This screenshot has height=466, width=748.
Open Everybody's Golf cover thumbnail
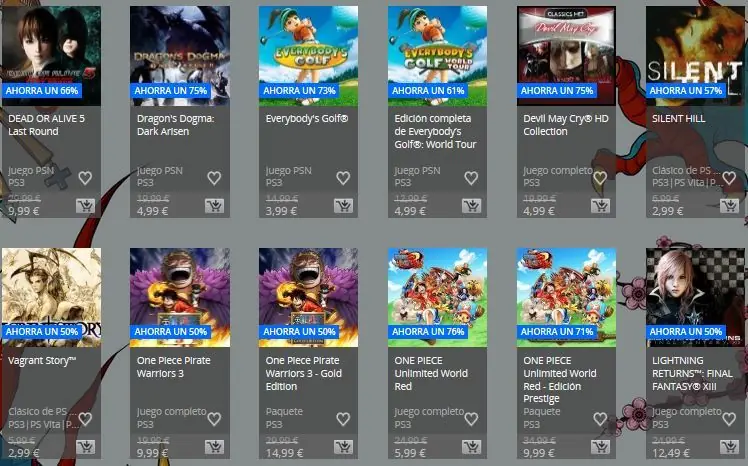[308, 56]
